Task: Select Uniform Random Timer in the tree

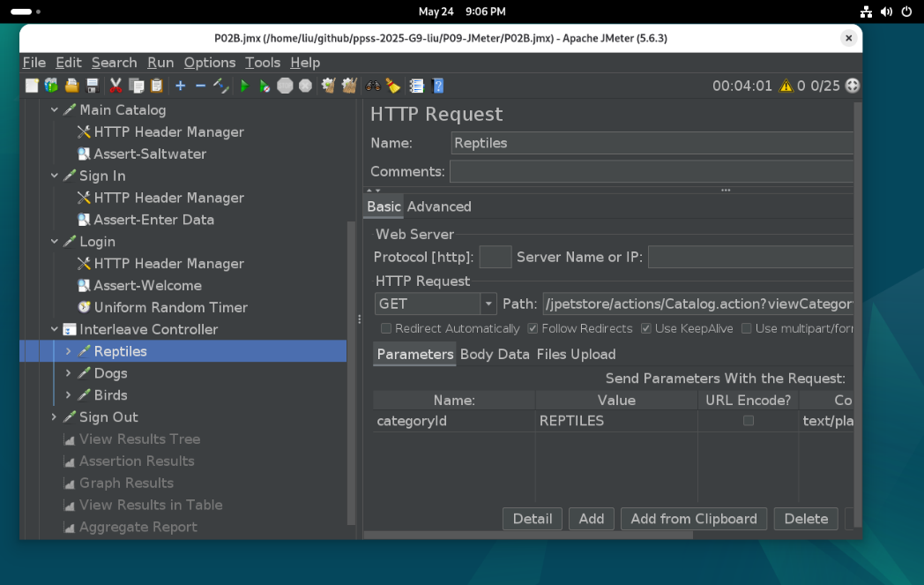Action: point(171,307)
